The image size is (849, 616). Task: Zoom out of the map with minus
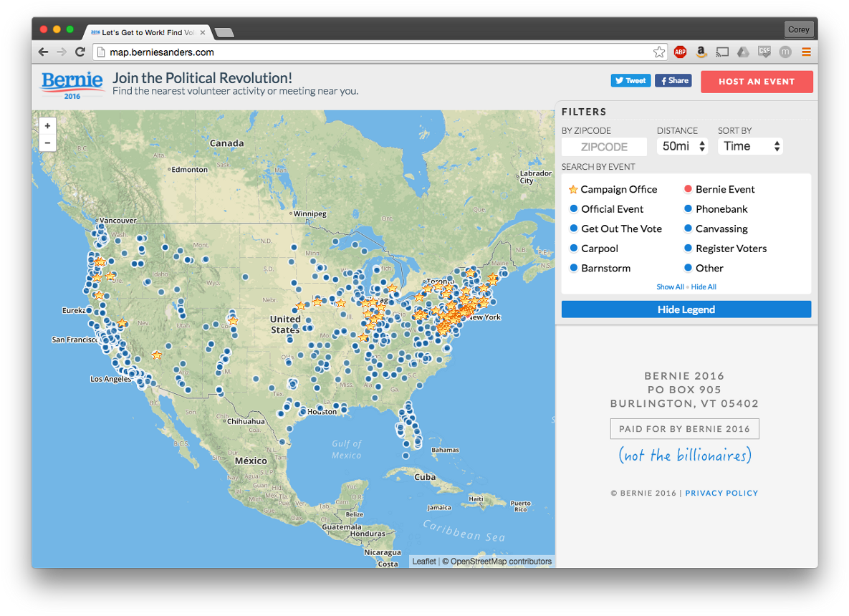pos(48,143)
